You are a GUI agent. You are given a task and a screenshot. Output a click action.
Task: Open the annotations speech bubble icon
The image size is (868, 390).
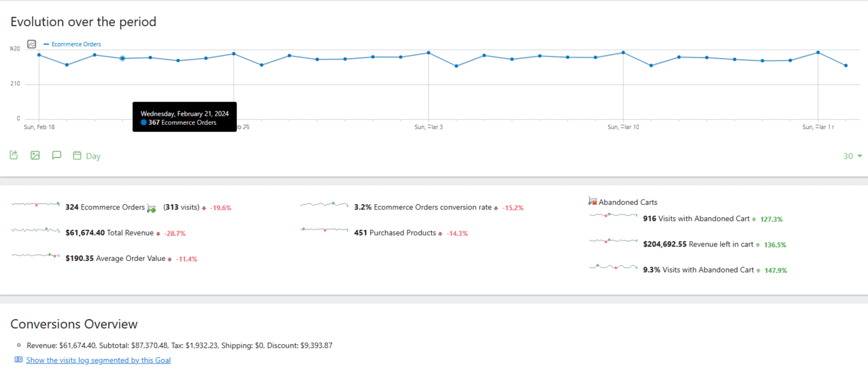[56, 155]
